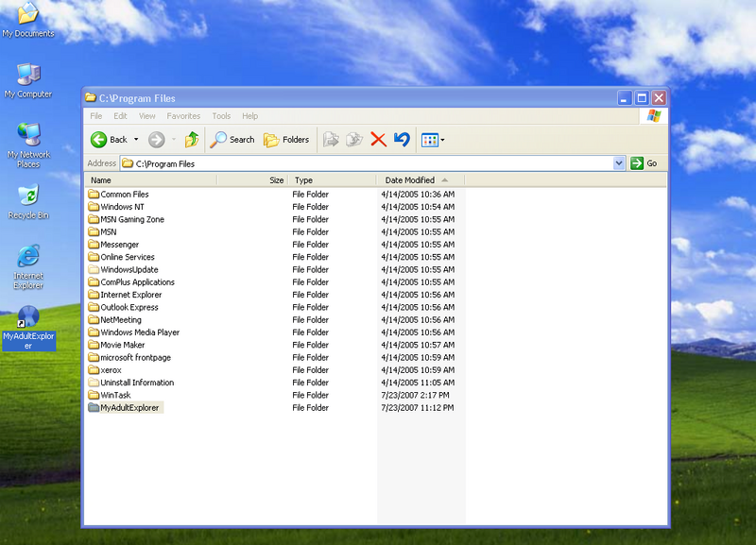Screen dimensions: 756x545
Task: Click the red Delete X icon
Action: tap(379, 140)
